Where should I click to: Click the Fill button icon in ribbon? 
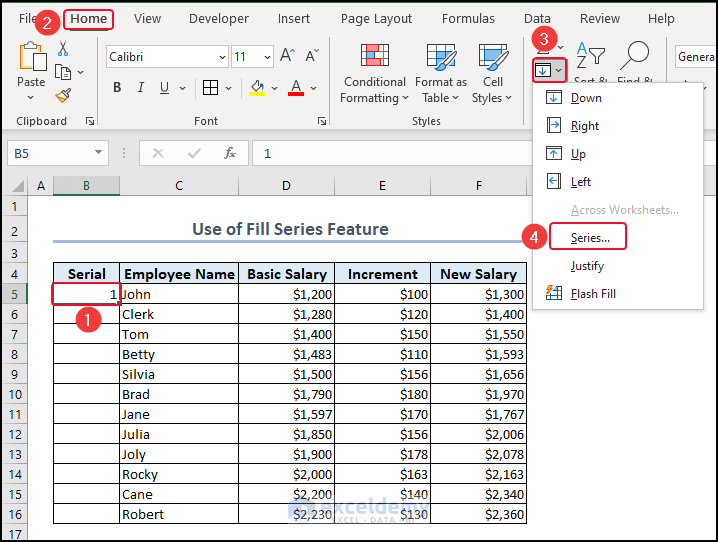(x=543, y=70)
